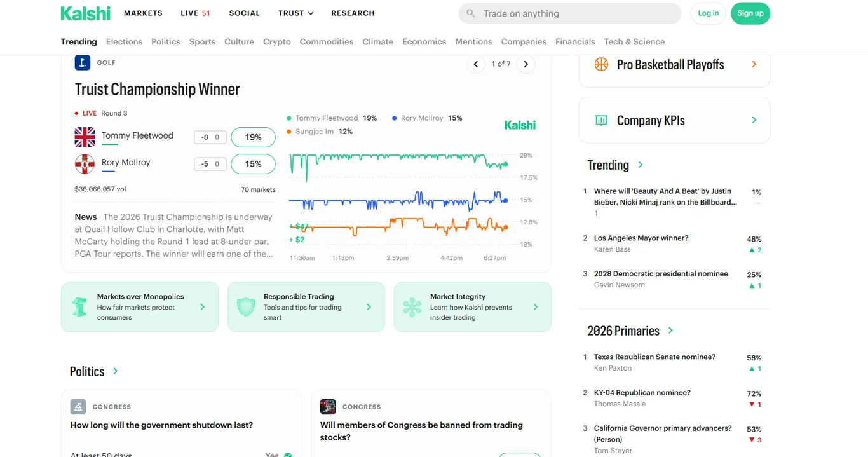Click the Kalshi logo in header
Screen dimensions: 868x457
pyautogui.click(x=85, y=13)
